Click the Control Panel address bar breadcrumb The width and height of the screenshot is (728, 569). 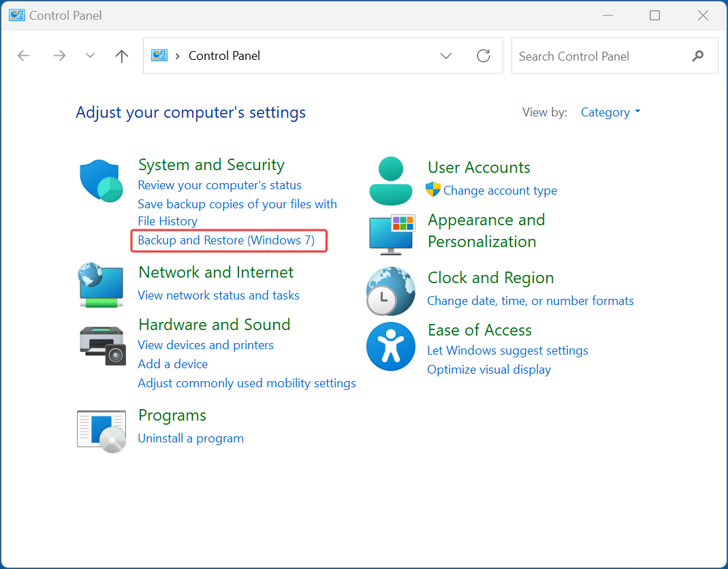[x=224, y=56]
